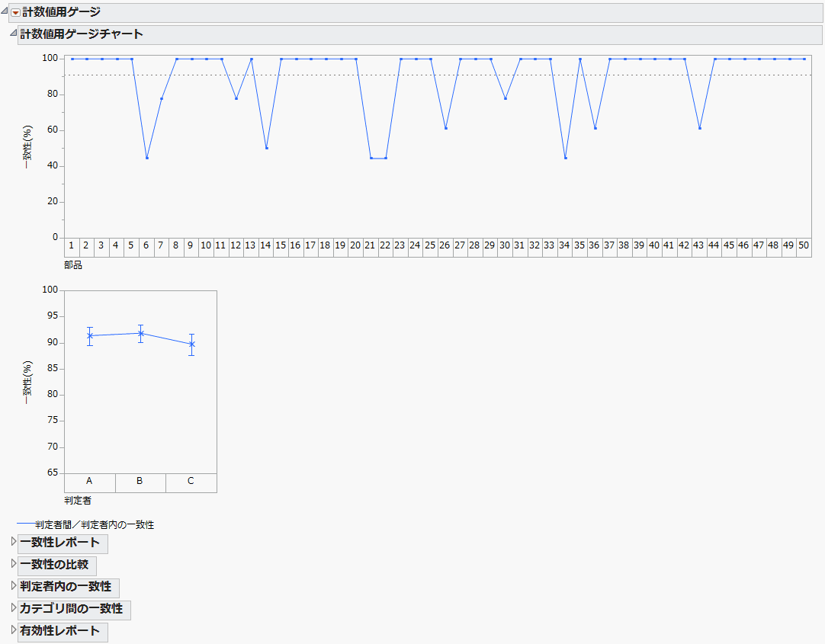Click the upper chart's 一致性(%) y-axis label

click(28, 146)
